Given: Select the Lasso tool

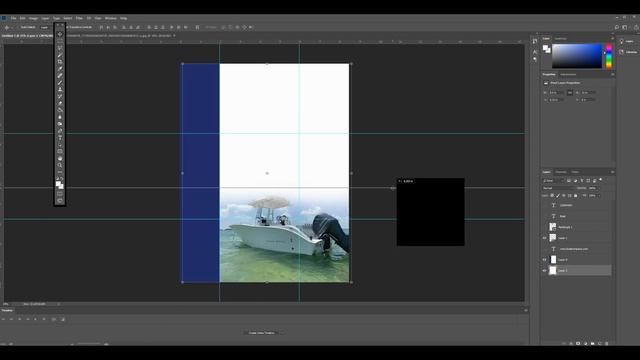Looking at the screenshot, I should (60, 48).
